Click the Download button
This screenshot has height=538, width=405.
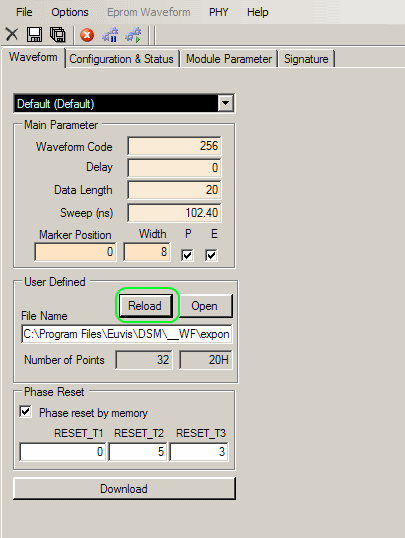coord(124,489)
